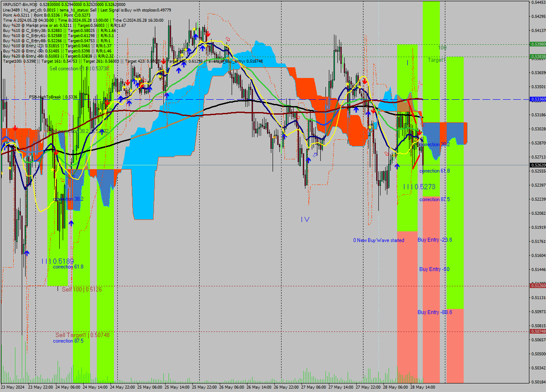The width and height of the screenshot is (546, 392).
Task: Click '25 May 22:00' on the time axis
Action: (x=205, y=387)
